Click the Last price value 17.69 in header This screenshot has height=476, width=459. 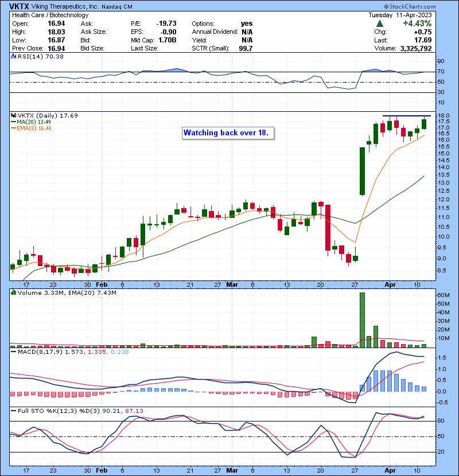423,40
